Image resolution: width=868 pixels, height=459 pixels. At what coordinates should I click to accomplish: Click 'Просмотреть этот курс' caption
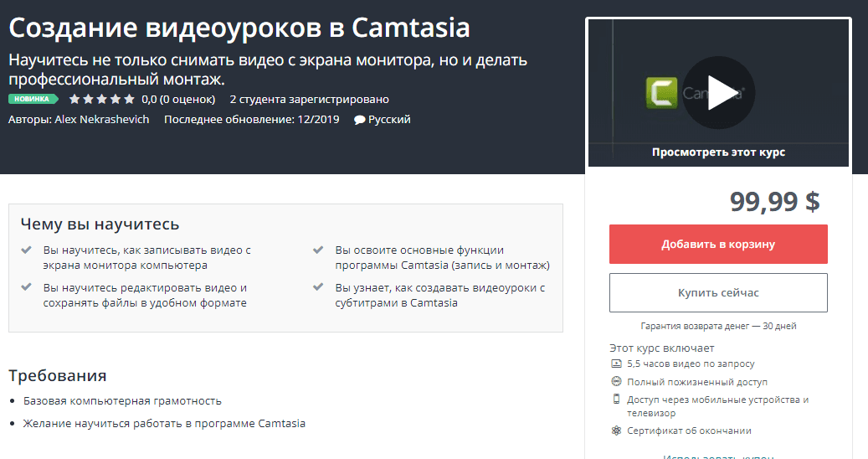tap(718, 152)
